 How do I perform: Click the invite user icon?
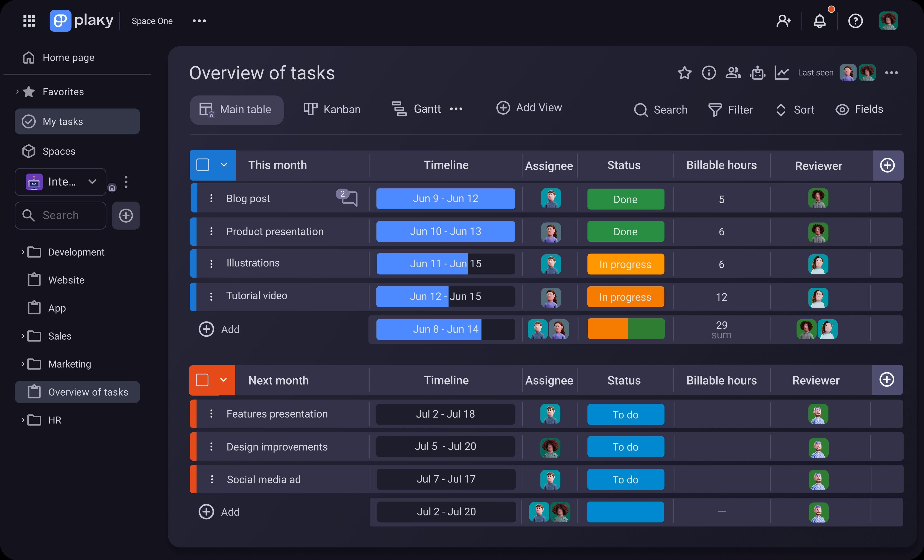(783, 21)
